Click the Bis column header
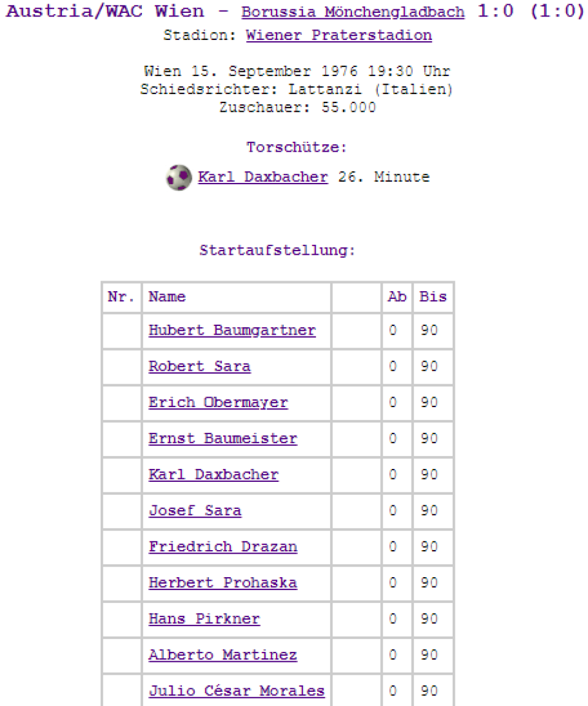Image resolution: width=588 pixels, height=706 pixels. click(x=433, y=297)
